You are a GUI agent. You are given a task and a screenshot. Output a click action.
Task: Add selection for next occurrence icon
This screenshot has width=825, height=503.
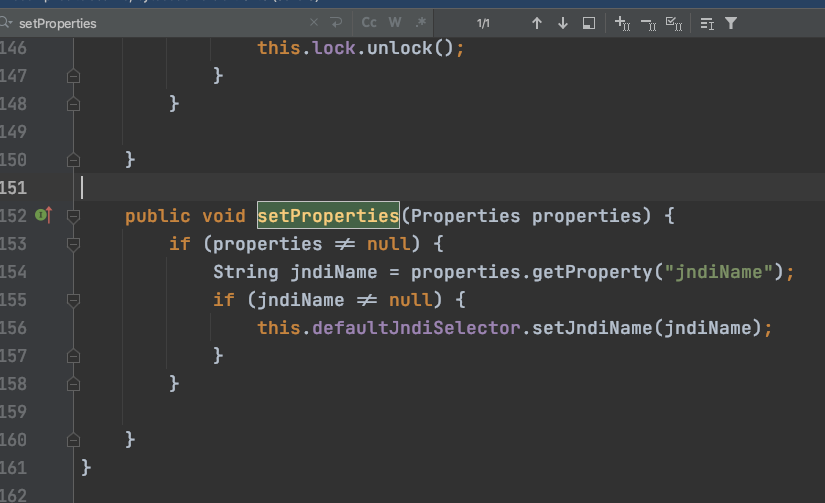tap(622, 23)
